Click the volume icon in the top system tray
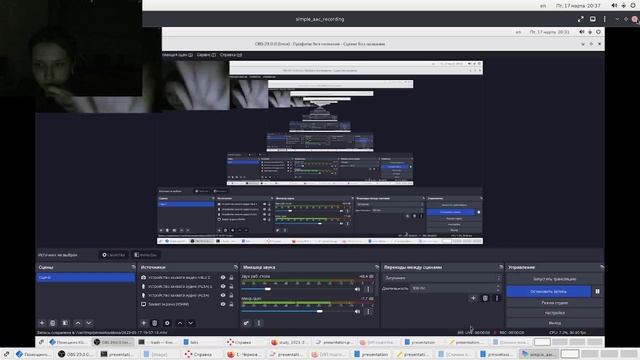The height and width of the screenshot is (360, 640). tap(614, 6)
